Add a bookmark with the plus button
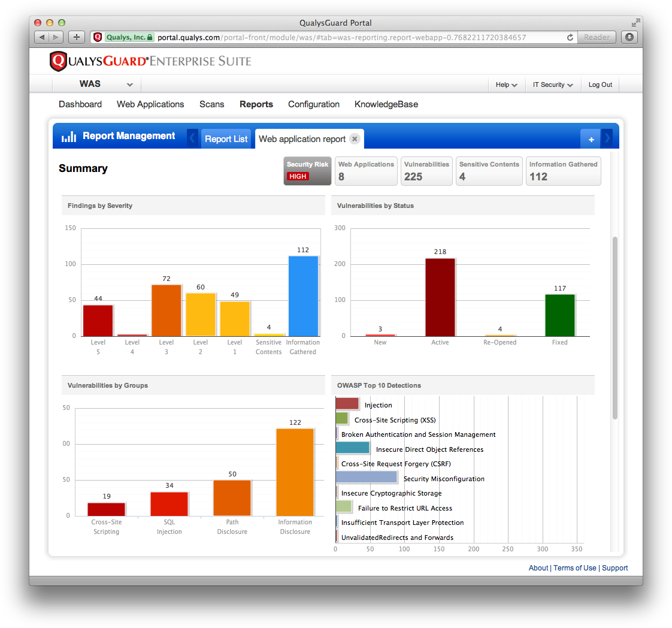The width and height of the screenshot is (672, 628). pyautogui.click(x=76, y=37)
